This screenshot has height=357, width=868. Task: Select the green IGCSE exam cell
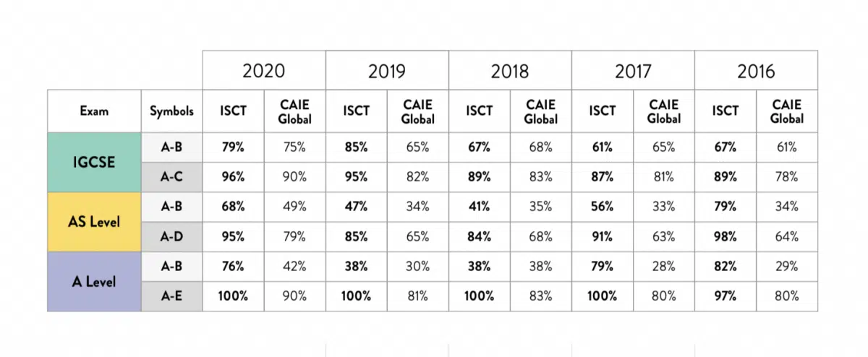(x=95, y=162)
